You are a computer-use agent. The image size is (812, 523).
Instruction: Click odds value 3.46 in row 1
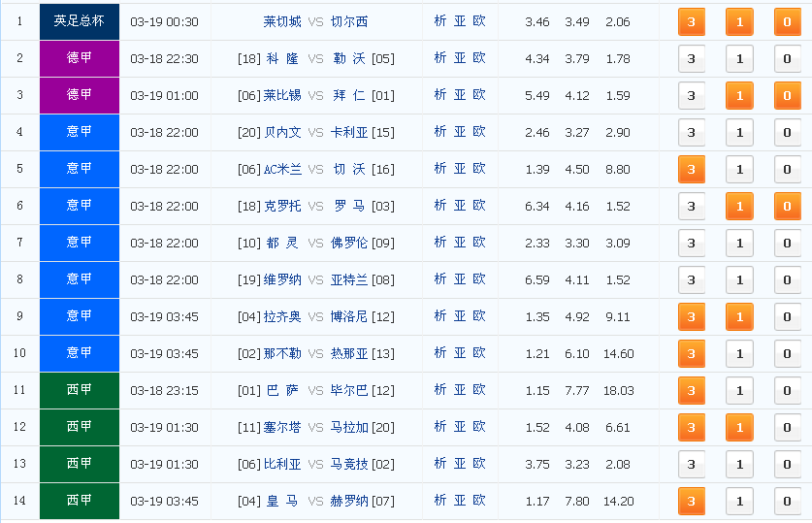(537, 22)
